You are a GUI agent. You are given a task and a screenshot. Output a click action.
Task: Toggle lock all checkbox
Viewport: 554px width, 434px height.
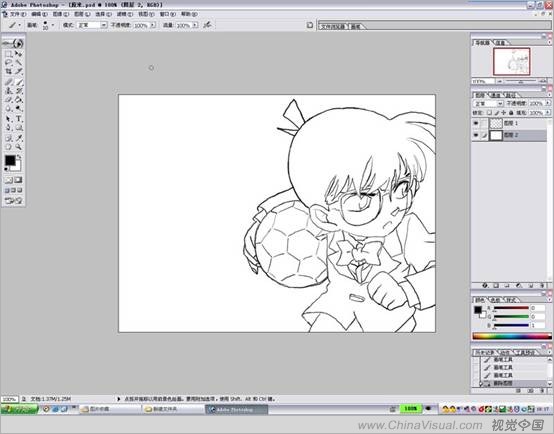coord(511,113)
